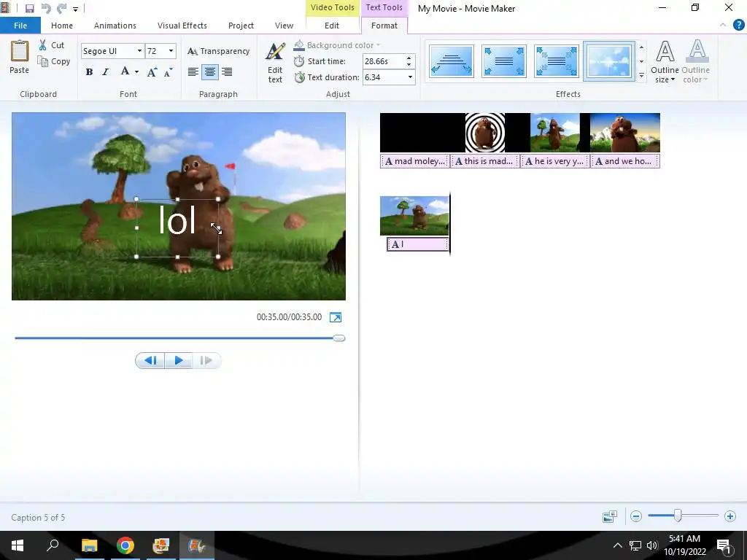The image size is (747, 560).
Task: Switch to the View tab
Action: 284,26
